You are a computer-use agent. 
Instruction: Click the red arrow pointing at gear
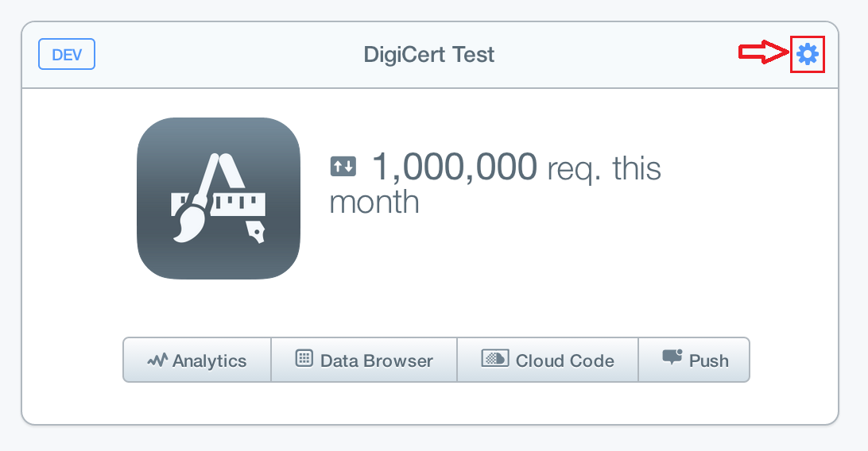tap(763, 53)
